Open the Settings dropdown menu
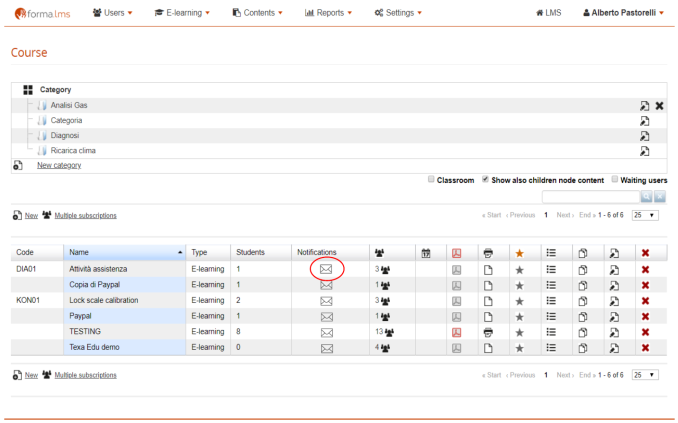Image resolution: width=678 pixels, height=423 pixels. click(397, 13)
